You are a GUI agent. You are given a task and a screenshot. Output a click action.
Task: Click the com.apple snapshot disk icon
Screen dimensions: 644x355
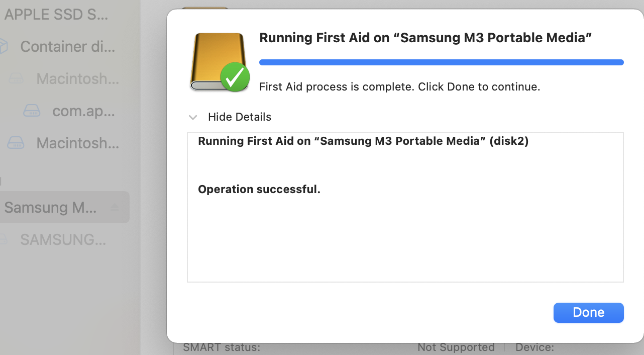[x=32, y=111]
